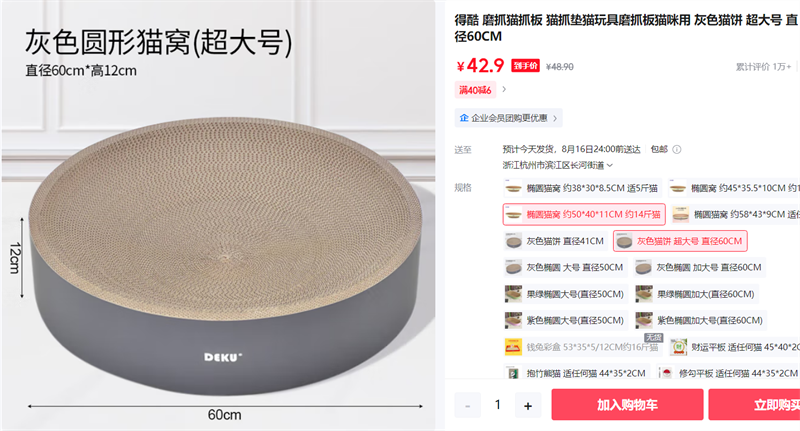Click the 立即购买 buy now button
Viewport: 800px width, 431px height.
point(754,405)
